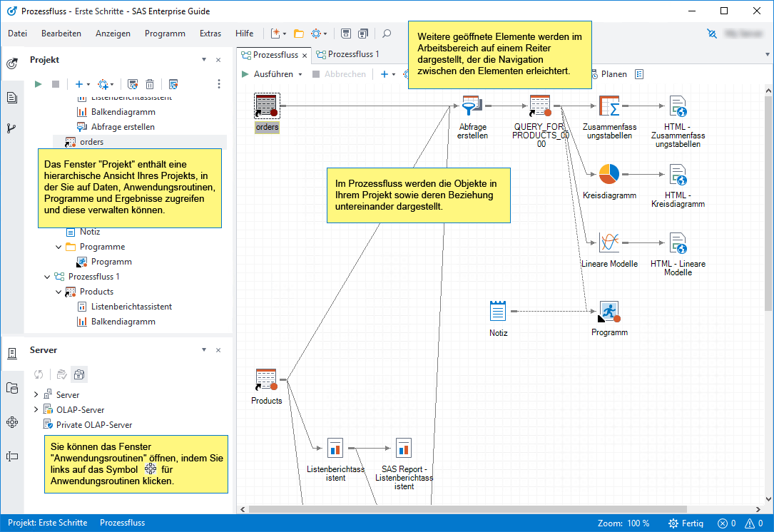The width and height of the screenshot is (774, 532).
Task: Toggle the highlighted drawer icon in Server pane toolbar
Action: pyautogui.click(x=79, y=374)
